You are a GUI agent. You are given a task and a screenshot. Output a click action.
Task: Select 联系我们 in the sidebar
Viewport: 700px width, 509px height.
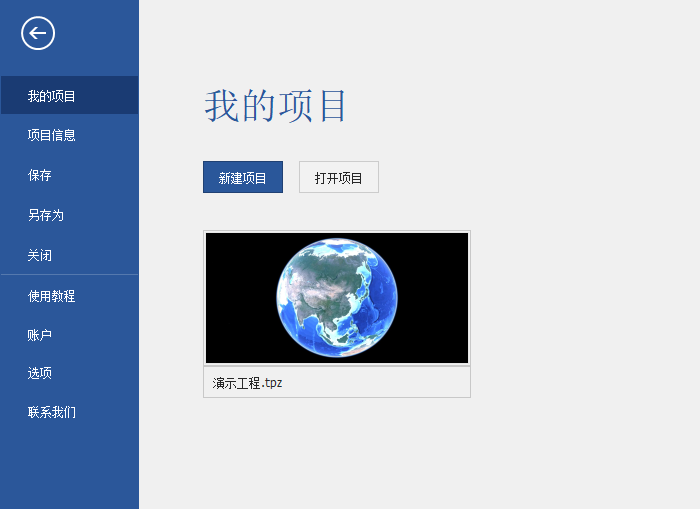52,412
